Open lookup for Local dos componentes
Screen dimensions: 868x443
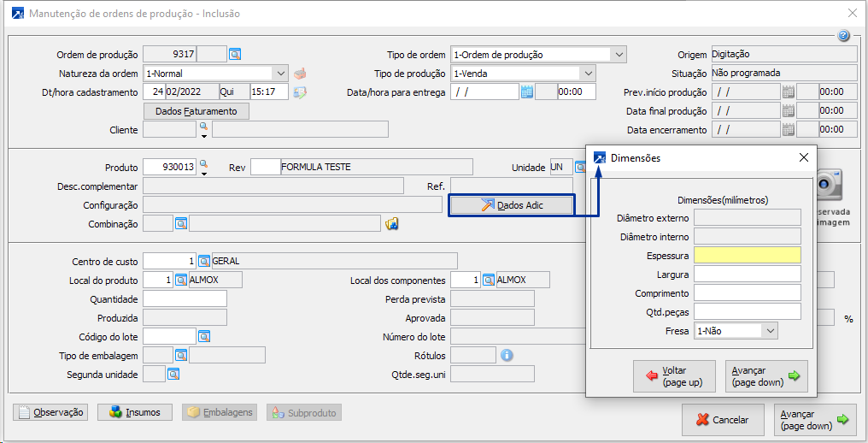point(489,280)
